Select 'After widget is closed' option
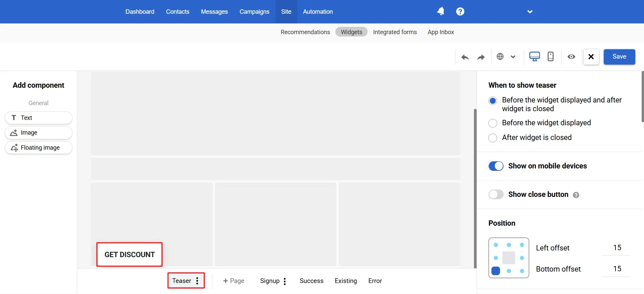644x294 pixels. pyautogui.click(x=493, y=138)
